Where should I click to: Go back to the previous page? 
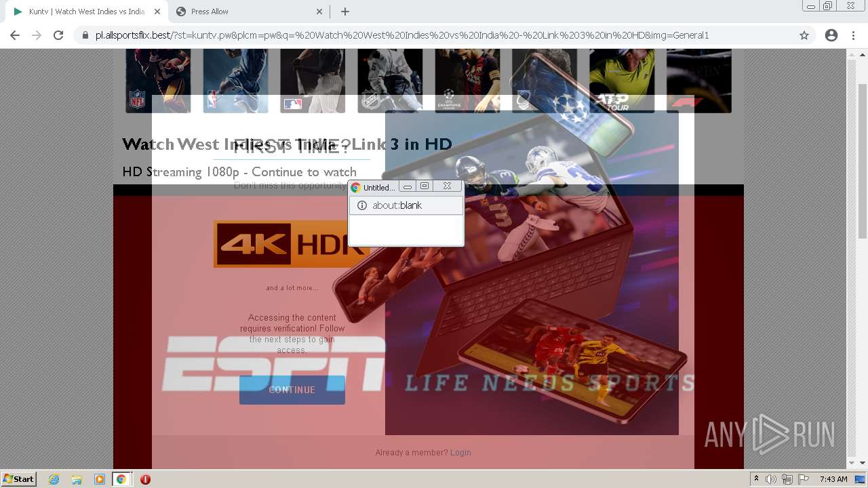coord(15,35)
